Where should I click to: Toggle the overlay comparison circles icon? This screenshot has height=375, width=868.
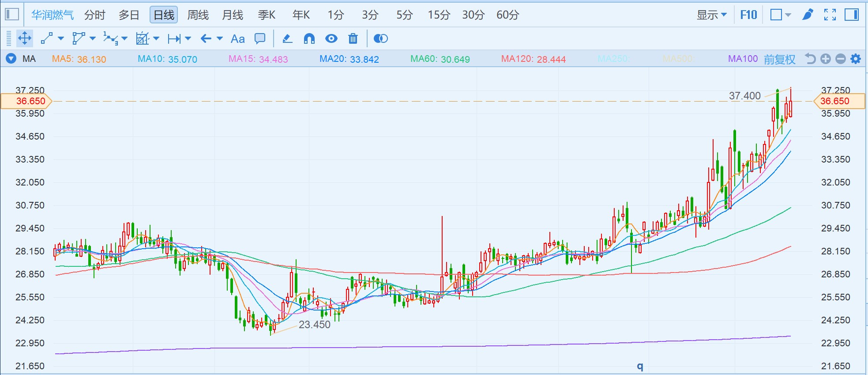pyautogui.click(x=380, y=38)
